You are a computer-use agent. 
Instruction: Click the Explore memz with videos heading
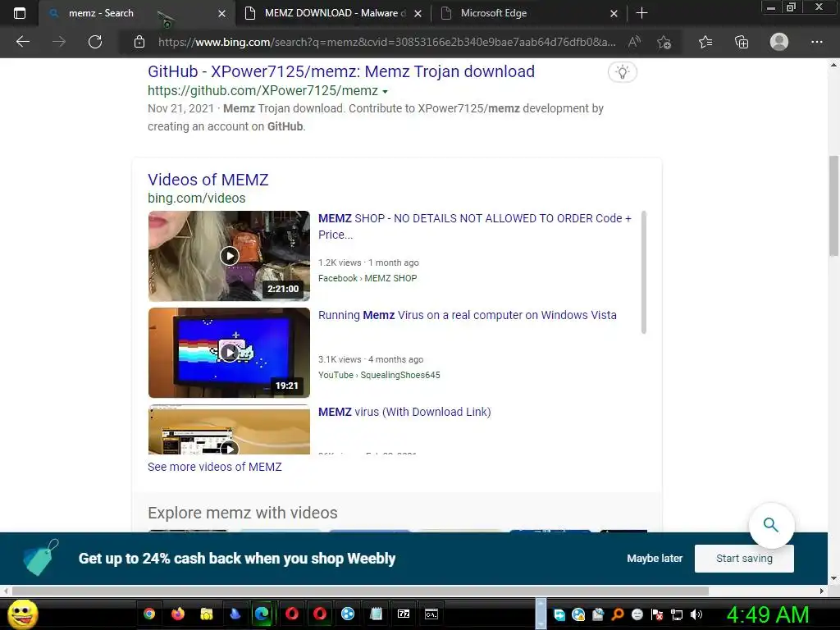pos(243,513)
